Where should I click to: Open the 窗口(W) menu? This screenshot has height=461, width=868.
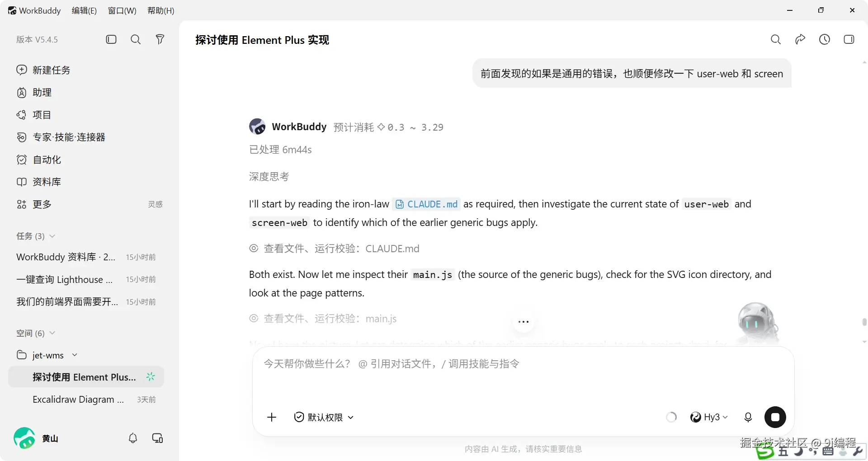(122, 10)
